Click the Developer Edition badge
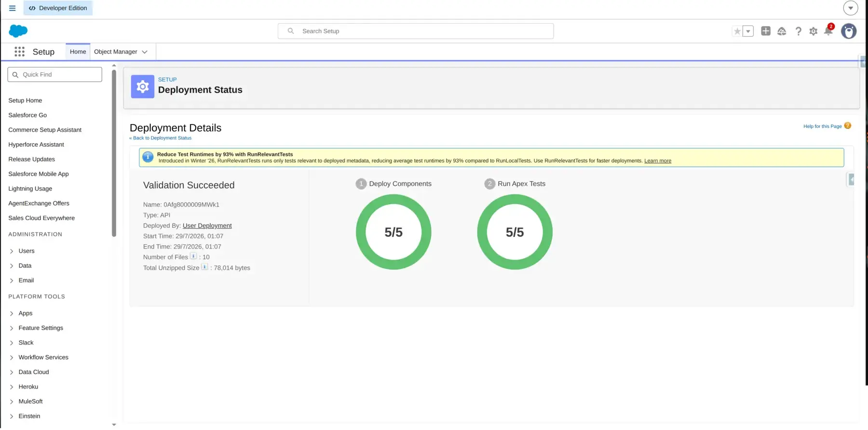The image size is (868, 430). tap(58, 8)
